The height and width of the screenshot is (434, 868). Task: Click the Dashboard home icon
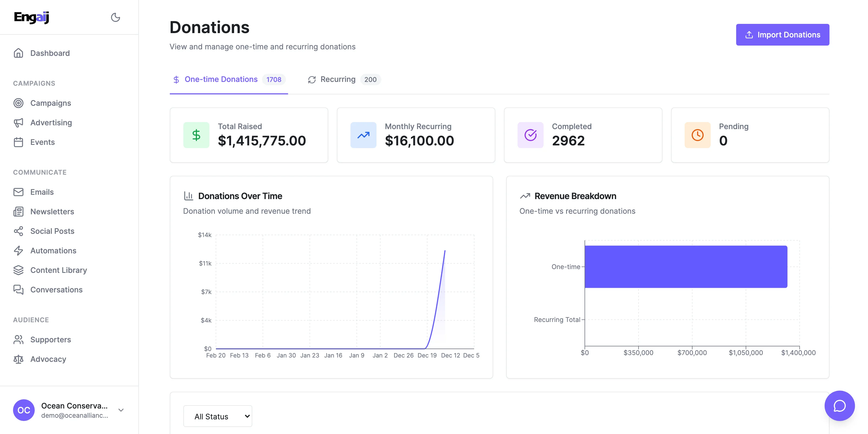pyautogui.click(x=18, y=53)
